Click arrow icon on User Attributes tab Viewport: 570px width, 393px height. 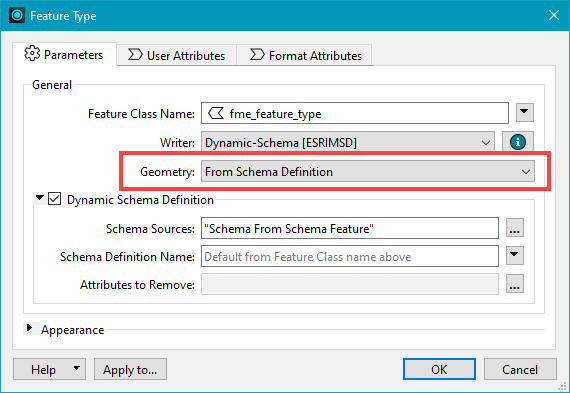pos(135,55)
